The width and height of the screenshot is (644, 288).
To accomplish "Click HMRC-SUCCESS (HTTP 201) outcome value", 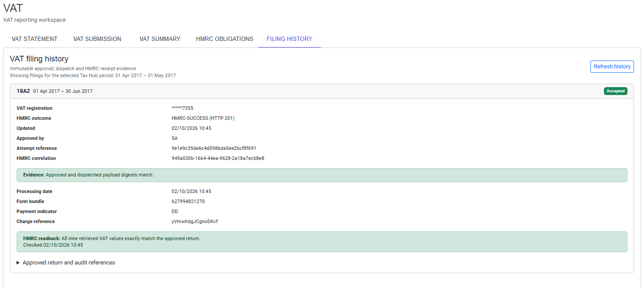I will pos(203,118).
